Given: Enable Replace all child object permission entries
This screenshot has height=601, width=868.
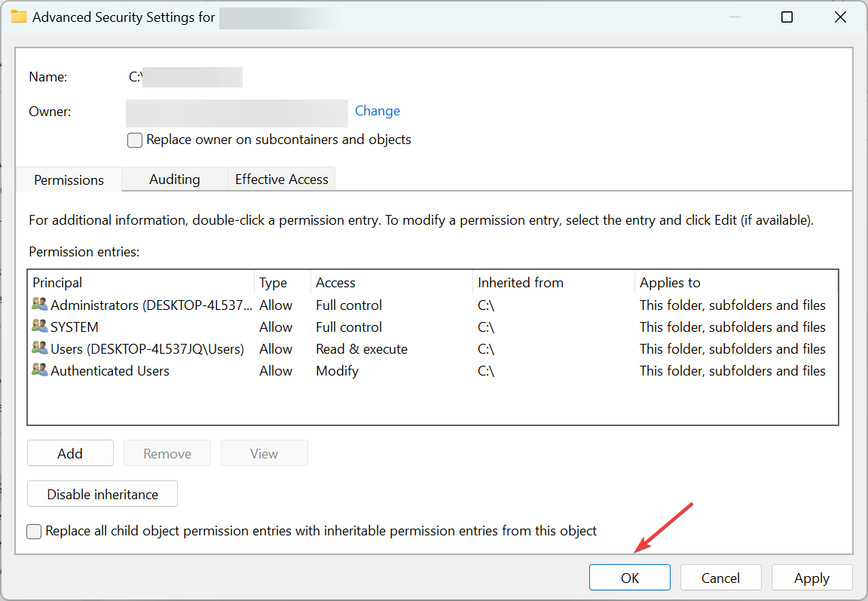Looking at the screenshot, I should tap(34, 531).
